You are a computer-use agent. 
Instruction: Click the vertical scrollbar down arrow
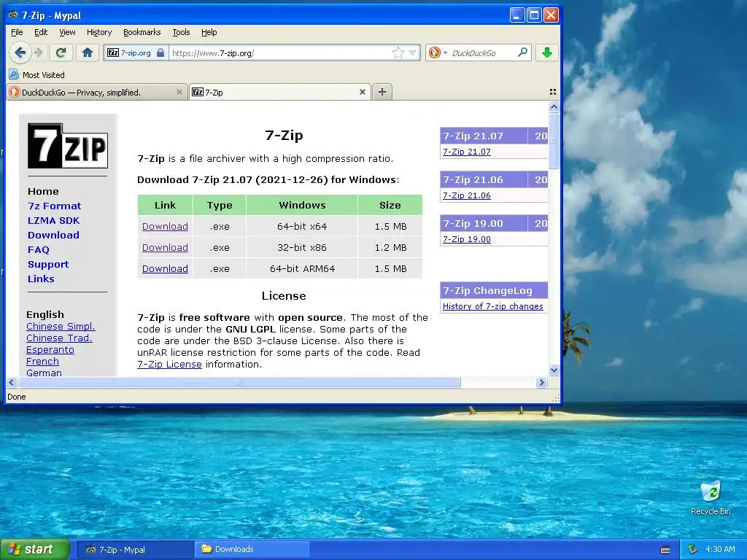(554, 370)
